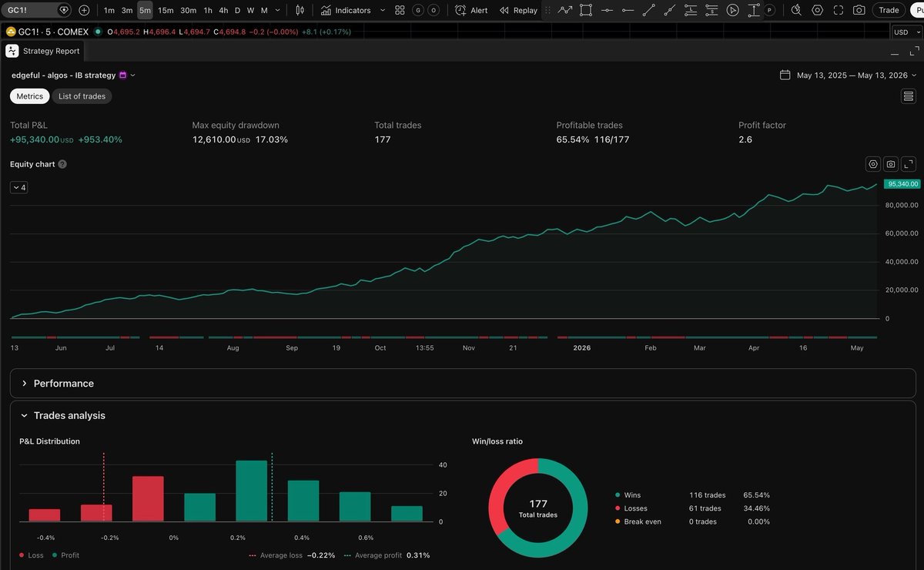Open the edgeful IB strategy dropdown
This screenshot has width=924, height=570.
[73, 75]
